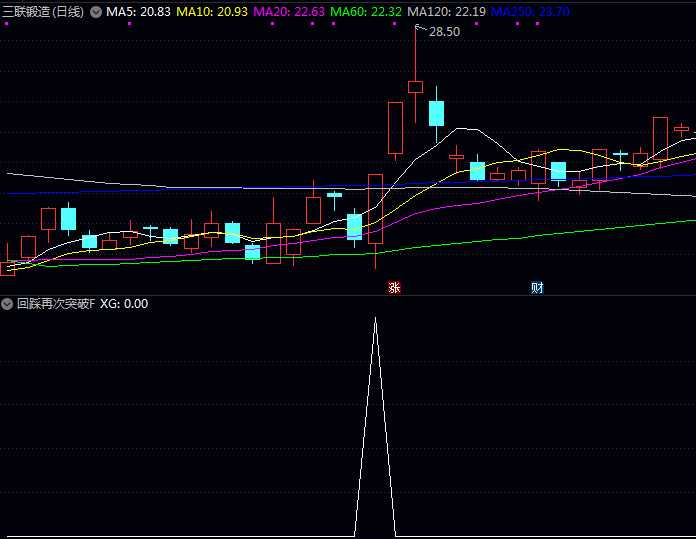Viewport: 696px width, 539px height.
Task: Click the XG: 0.00 value readout
Action: tap(124, 304)
